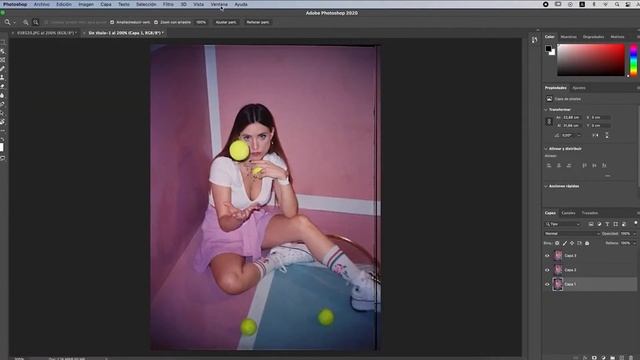Viewport: 640px width, 360px height.
Task: Filter layers by adjustment layer icon
Action: click(x=599, y=224)
